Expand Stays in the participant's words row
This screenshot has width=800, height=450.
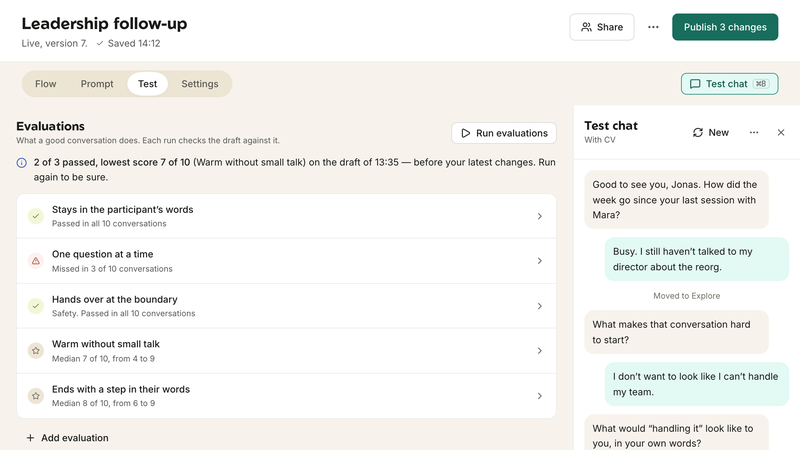coord(286,216)
